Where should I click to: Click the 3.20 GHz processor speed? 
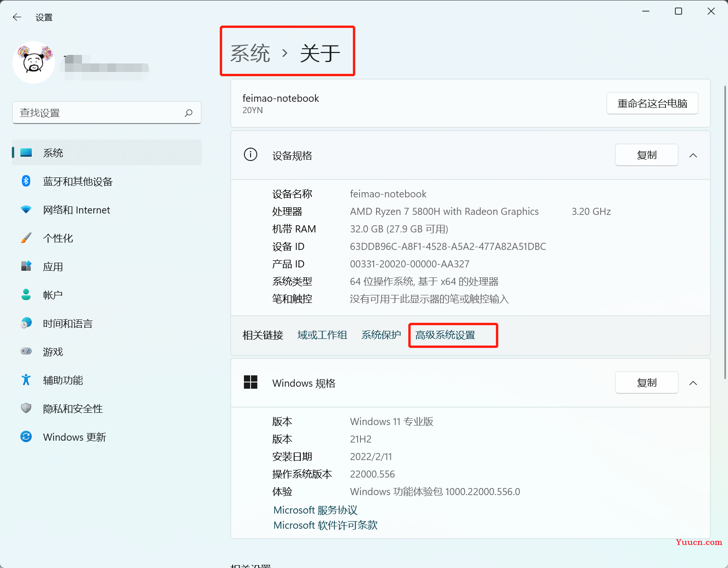coord(591,212)
